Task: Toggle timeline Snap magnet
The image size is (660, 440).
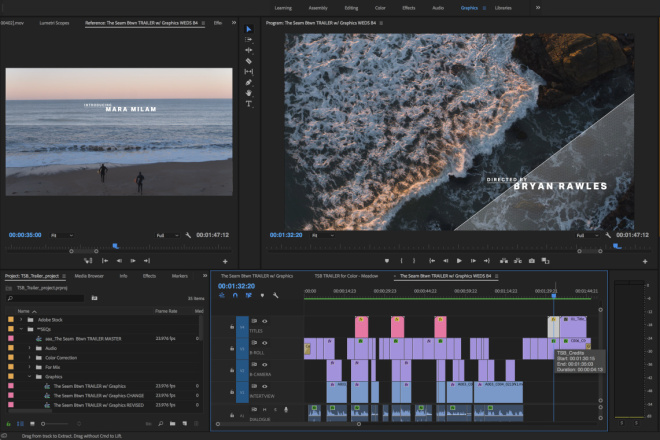Action: point(235,296)
